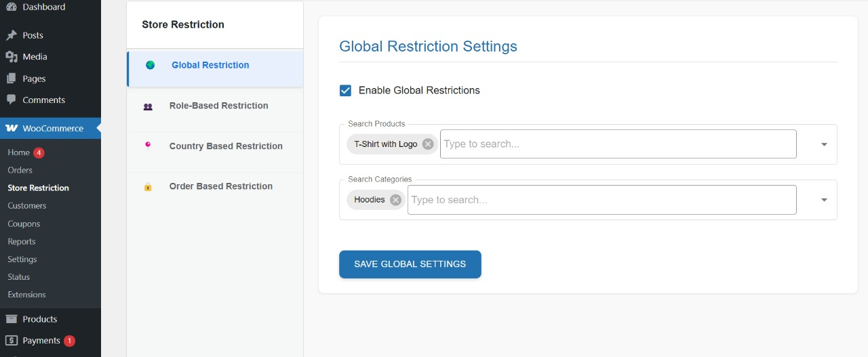The image size is (868, 357).
Task: Open the Role-Based Restriction tab
Action: pyautogui.click(x=218, y=106)
